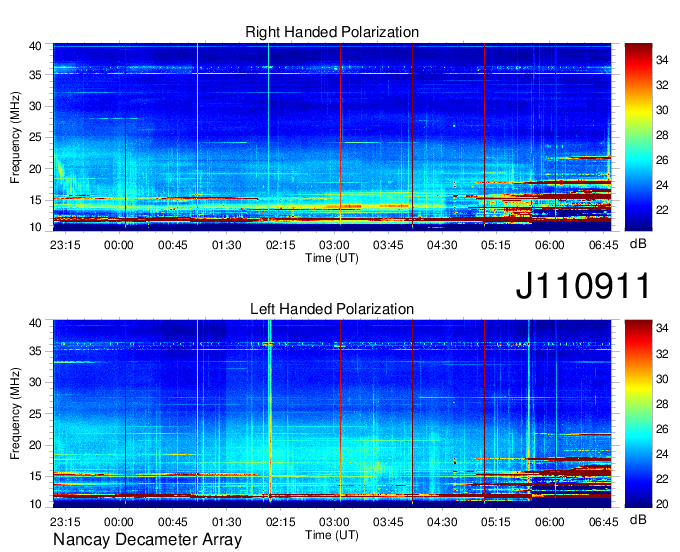Click 02:15 tick on Right Handed time axis
Viewport: 680px width, 552px height.
tap(281, 245)
